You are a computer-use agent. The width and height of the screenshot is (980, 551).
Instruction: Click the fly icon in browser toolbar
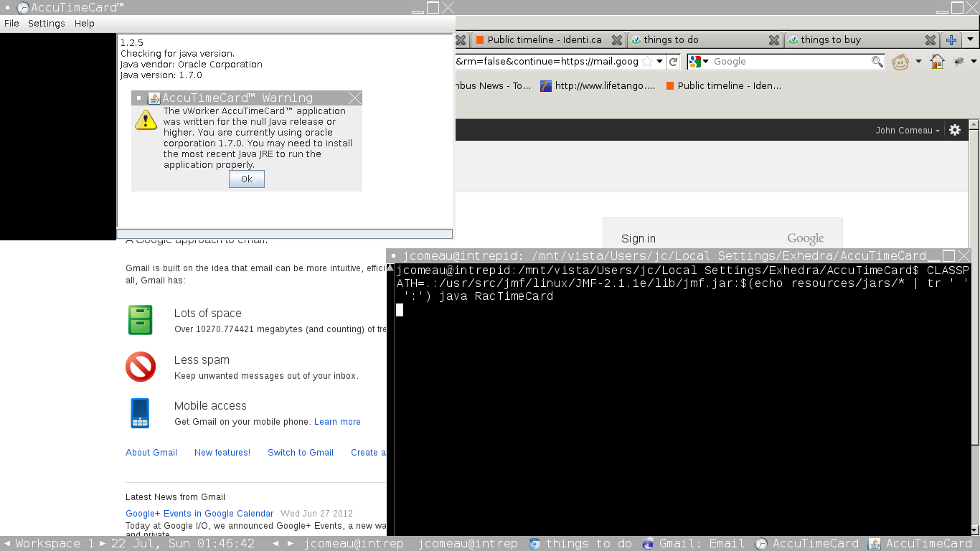pyautogui.click(x=958, y=62)
